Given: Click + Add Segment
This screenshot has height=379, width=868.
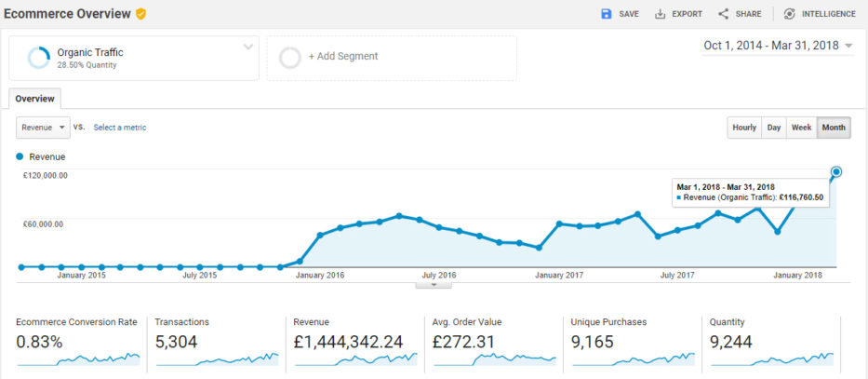Looking at the screenshot, I should pos(342,57).
